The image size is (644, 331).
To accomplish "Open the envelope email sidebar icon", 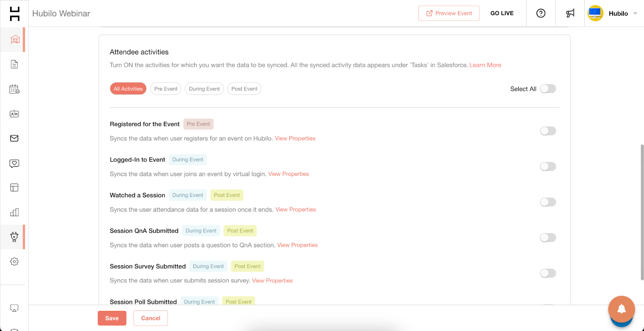I will [14, 139].
